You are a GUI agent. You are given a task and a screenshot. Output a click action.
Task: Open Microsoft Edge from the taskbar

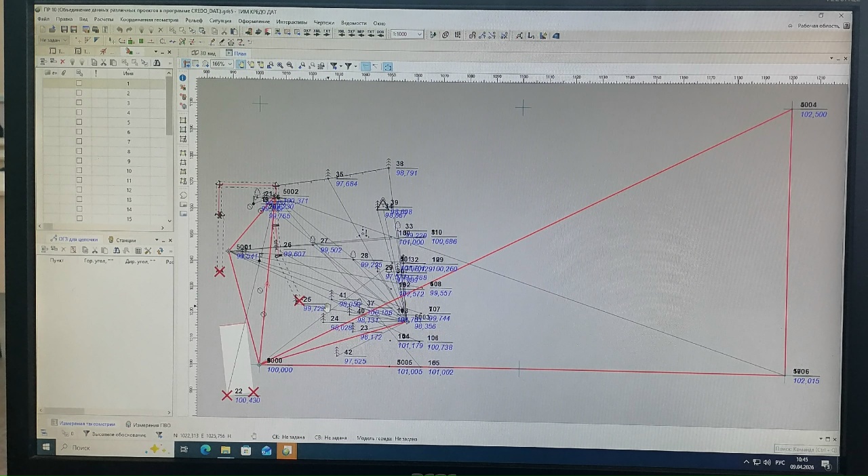(205, 450)
